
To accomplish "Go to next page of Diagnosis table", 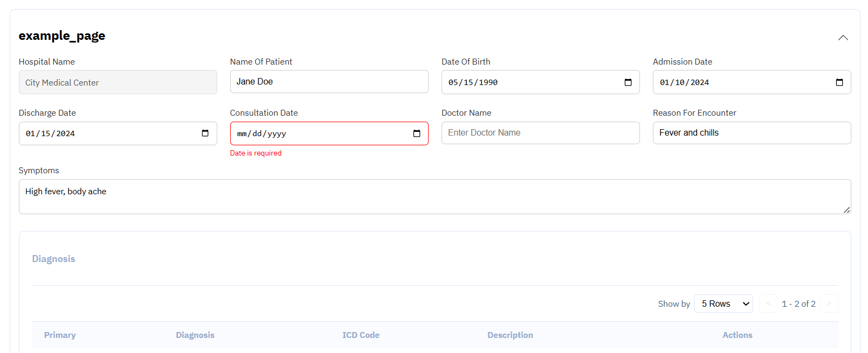I will coord(829,303).
